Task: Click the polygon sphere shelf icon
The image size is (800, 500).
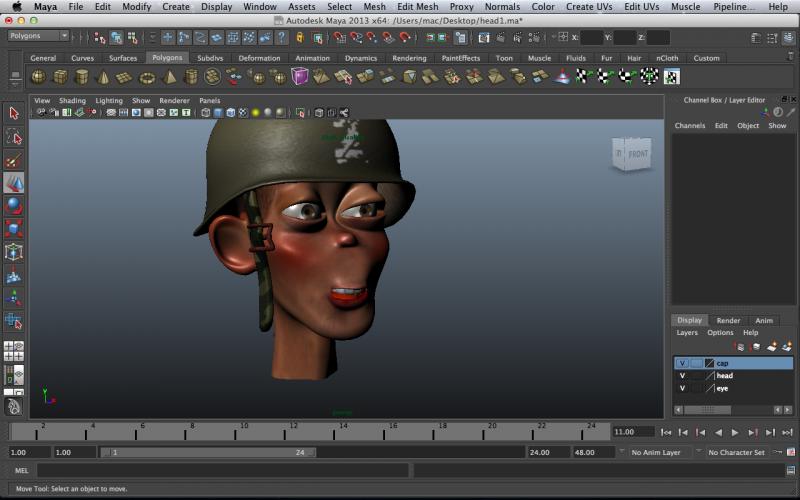Action: point(38,77)
